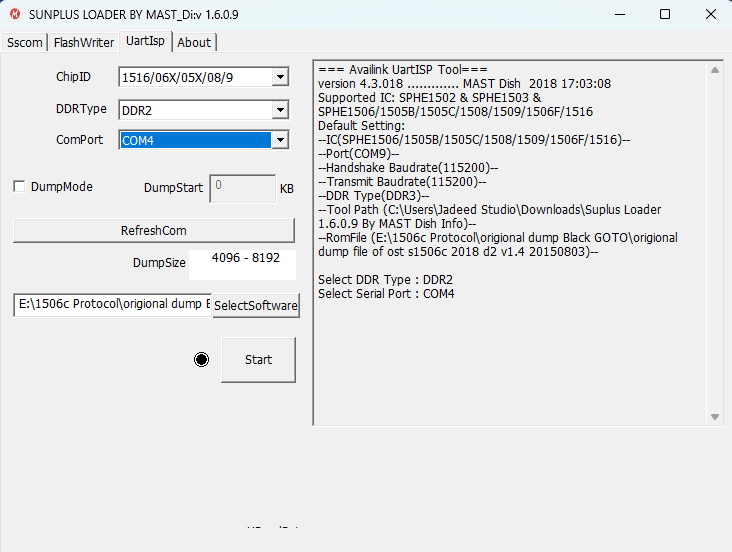Click the '=== Availink UartISP Tool===' header line
This screenshot has height=552, width=732.
402,70
